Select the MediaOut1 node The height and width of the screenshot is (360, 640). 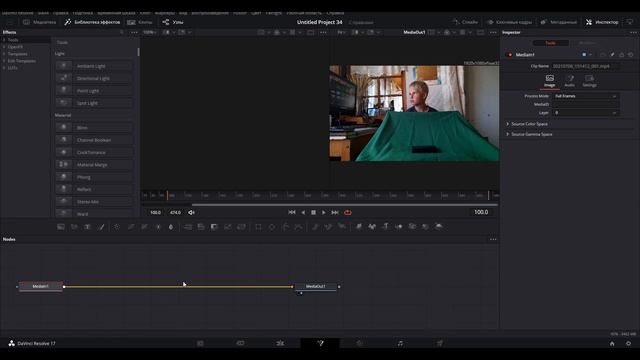[x=316, y=287]
